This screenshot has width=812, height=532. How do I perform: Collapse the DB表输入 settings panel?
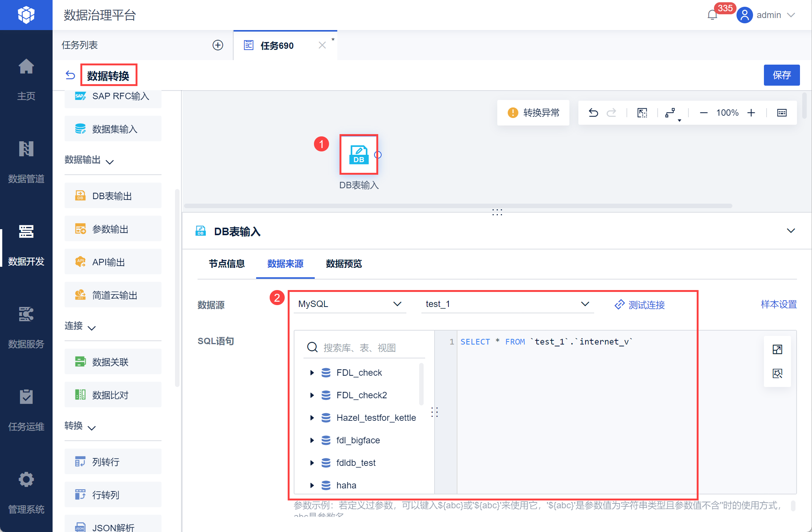(x=791, y=231)
